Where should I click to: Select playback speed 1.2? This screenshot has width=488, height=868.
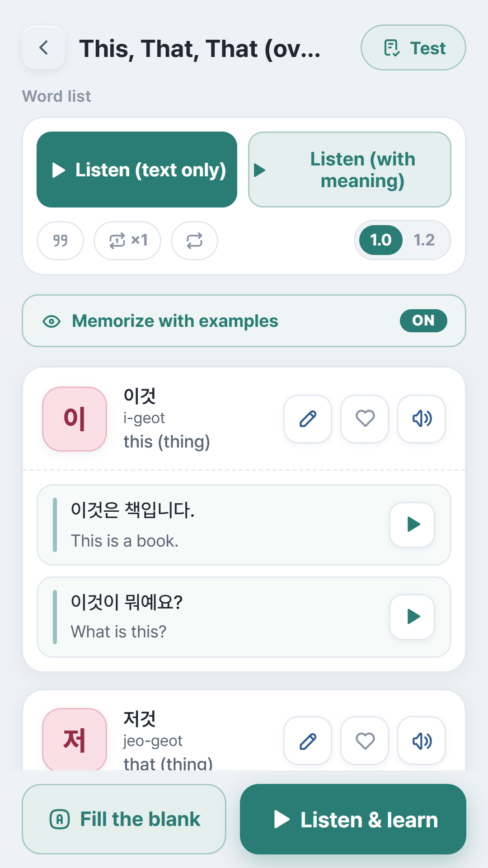tap(424, 240)
